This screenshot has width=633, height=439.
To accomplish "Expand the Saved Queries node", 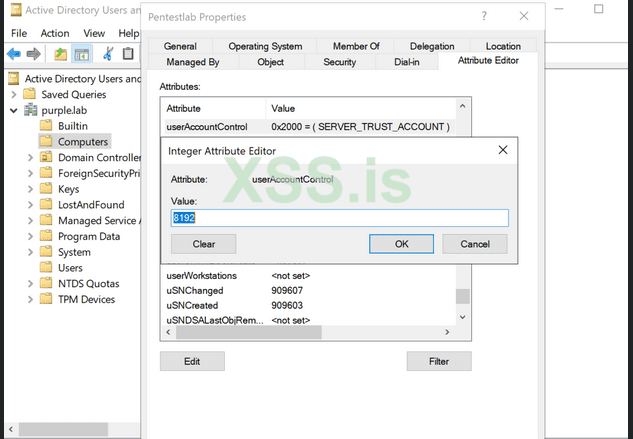I will (x=14, y=95).
